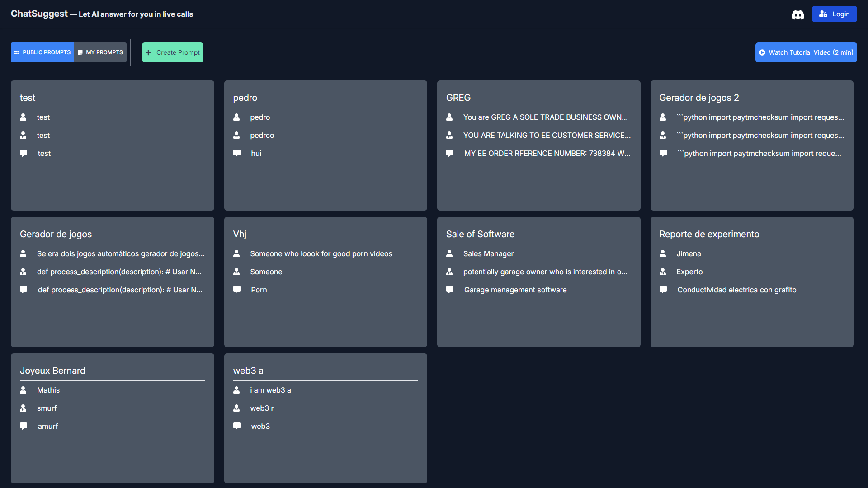Click person icon beside 'Someone who loook for'
Viewport: 868px width, 488px height.
(236, 253)
